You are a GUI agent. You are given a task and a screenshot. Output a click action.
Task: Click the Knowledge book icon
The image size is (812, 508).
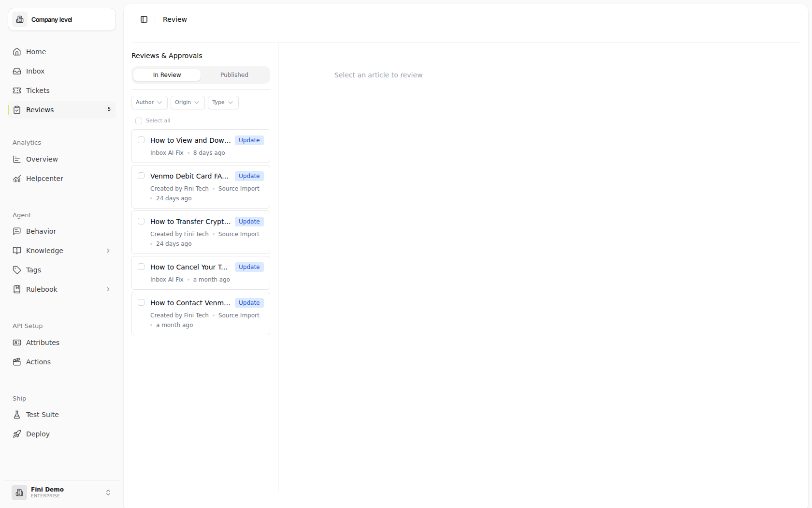[17, 251]
